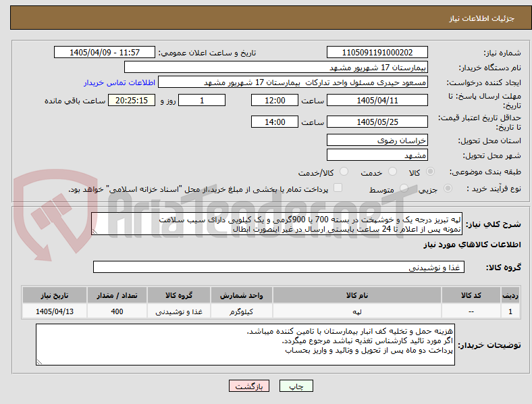Click the validity hour field 14:00
The height and width of the screenshot is (404, 532).
coord(275,122)
